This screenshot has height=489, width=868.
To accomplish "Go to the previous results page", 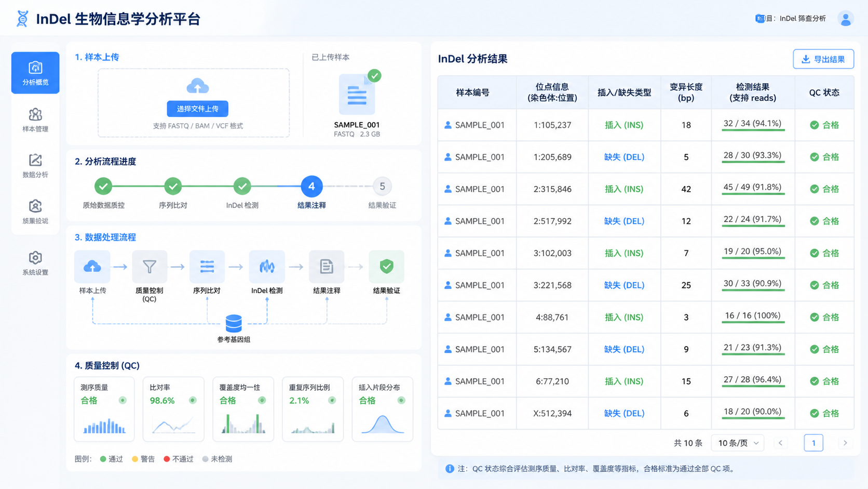I will coord(780,443).
